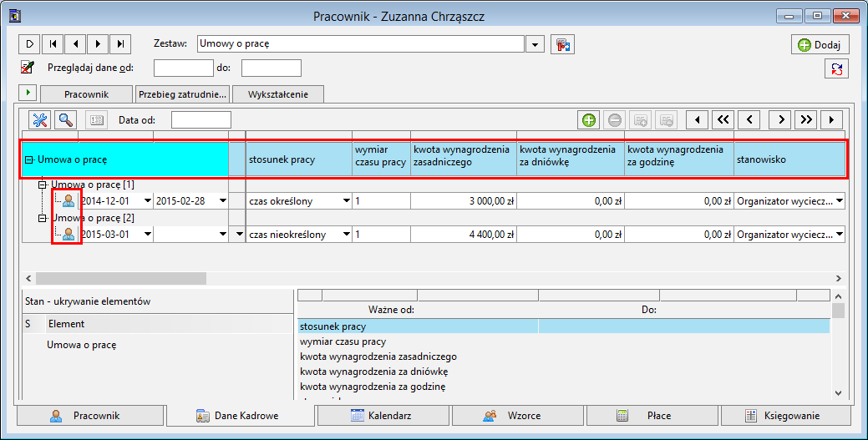Click the magnifying glass search icon
The height and width of the screenshot is (440, 868).
point(66,119)
